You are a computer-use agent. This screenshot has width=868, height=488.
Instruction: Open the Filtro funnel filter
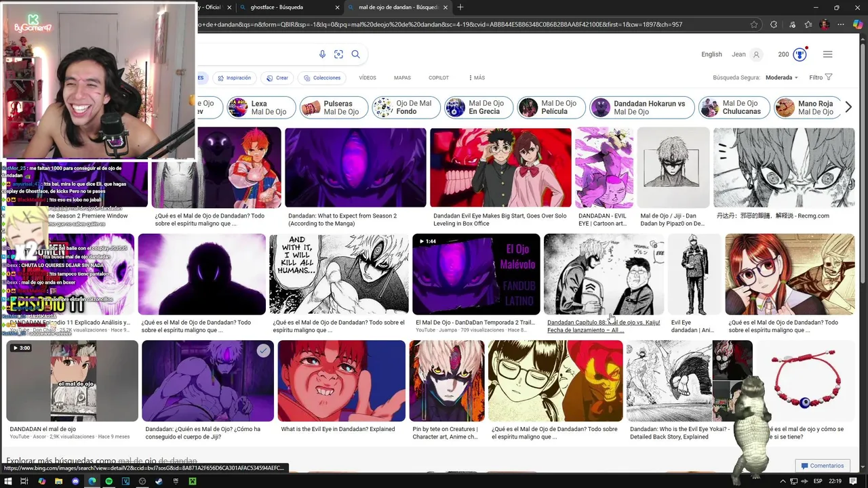click(x=821, y=77)
